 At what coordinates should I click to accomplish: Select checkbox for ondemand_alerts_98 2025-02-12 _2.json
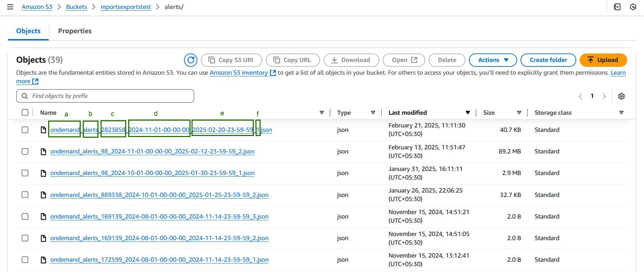[x=25, y=151]
